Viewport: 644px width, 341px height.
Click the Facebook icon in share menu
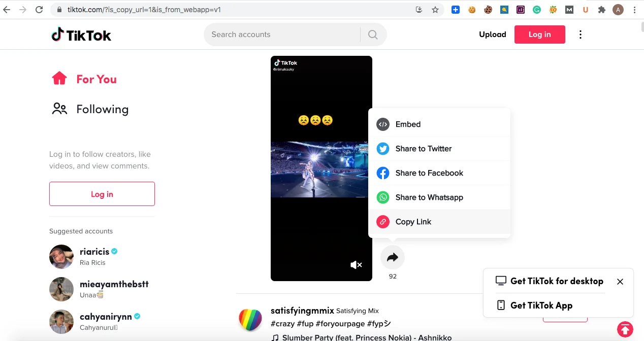tap(383, 173)
